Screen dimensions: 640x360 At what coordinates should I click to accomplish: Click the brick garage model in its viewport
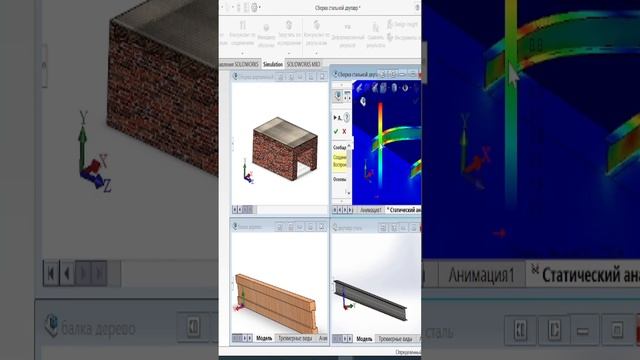pyautogui.click(x=285, y=150)
